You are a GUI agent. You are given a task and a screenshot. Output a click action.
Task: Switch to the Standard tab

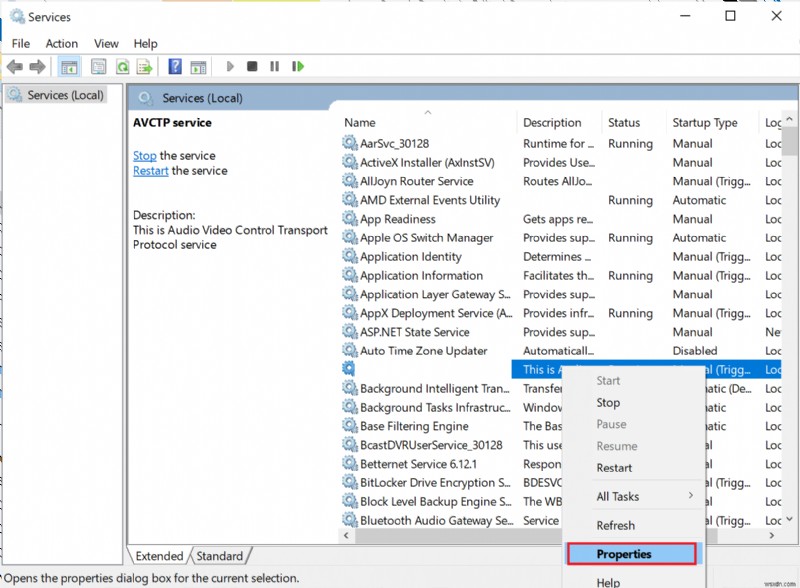(x=220, y=555)
